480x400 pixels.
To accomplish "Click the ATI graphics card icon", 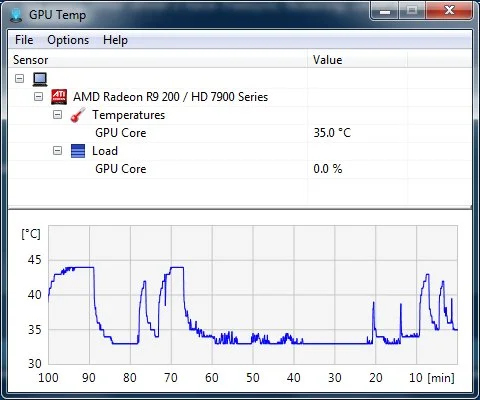I will click(x=59, y=97).
